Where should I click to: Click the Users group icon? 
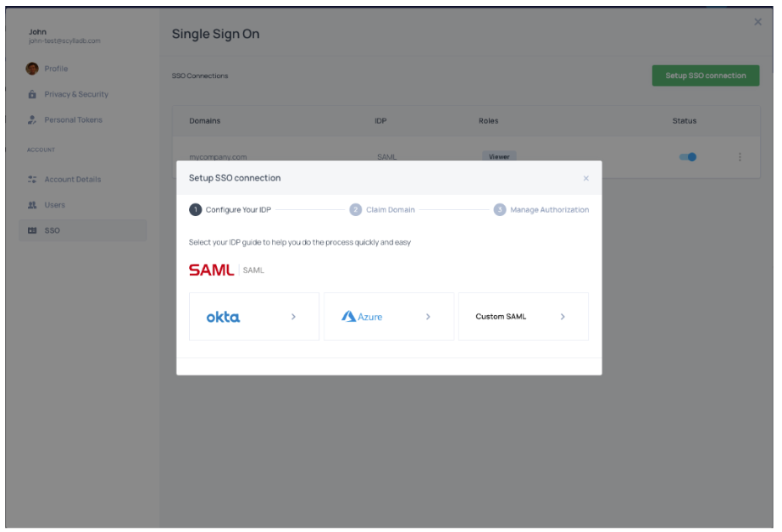point(32,205)
